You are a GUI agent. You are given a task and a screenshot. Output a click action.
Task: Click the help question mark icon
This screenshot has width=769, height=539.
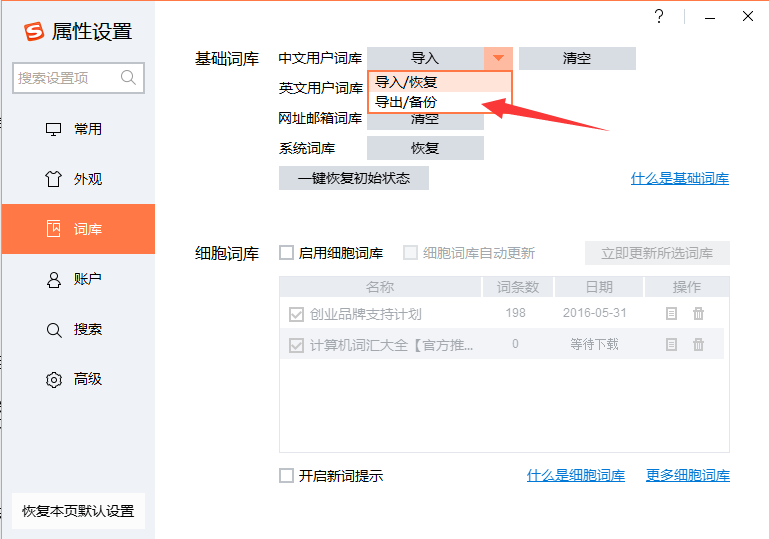(659, 16)
